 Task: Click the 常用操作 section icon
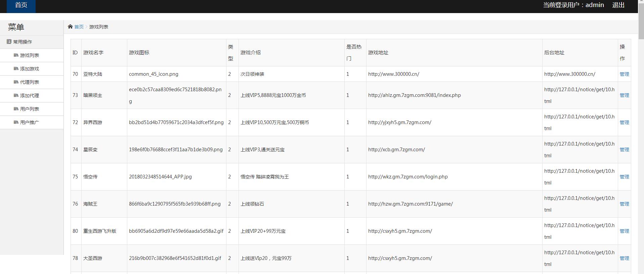[9, 42]
